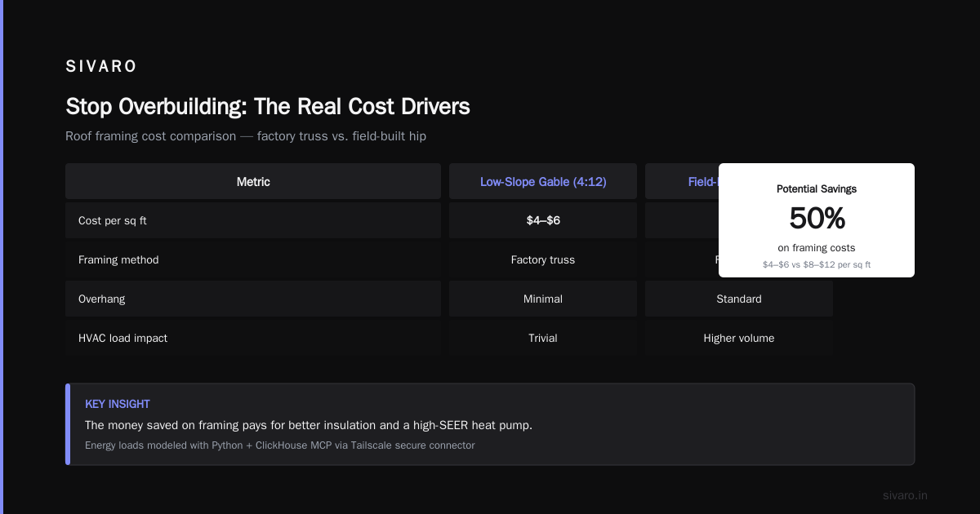Click the 50% savings figure
This screenshot has height=514, width=980.
817,218
